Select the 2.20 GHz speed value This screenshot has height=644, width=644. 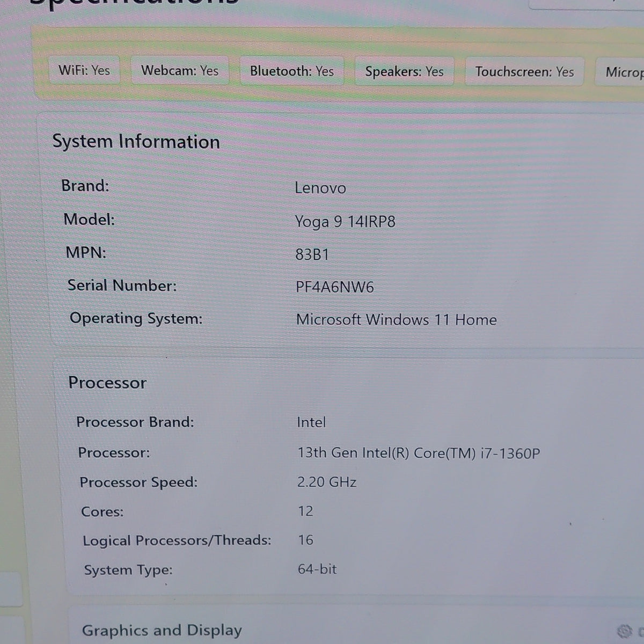click(x=327, y=482)
